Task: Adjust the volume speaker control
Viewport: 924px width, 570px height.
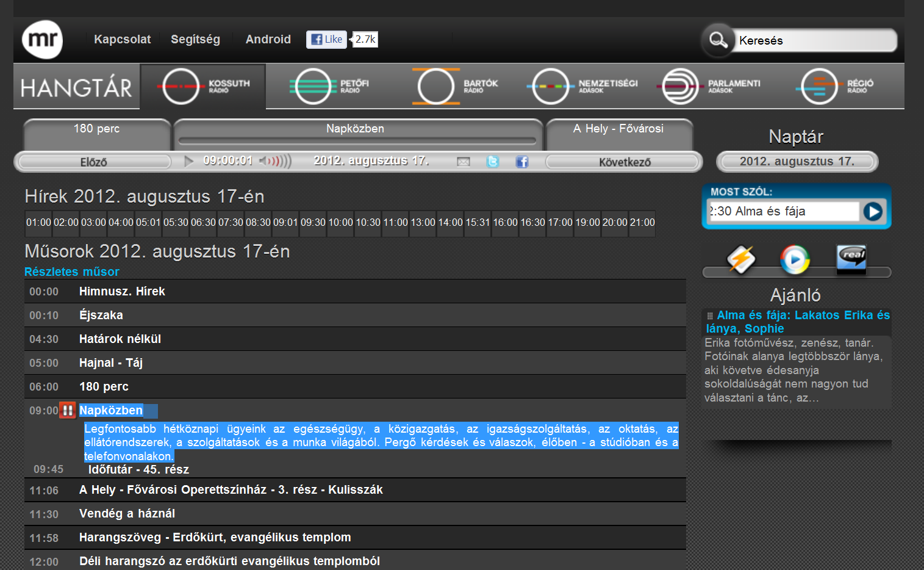Action: (275, 161)
